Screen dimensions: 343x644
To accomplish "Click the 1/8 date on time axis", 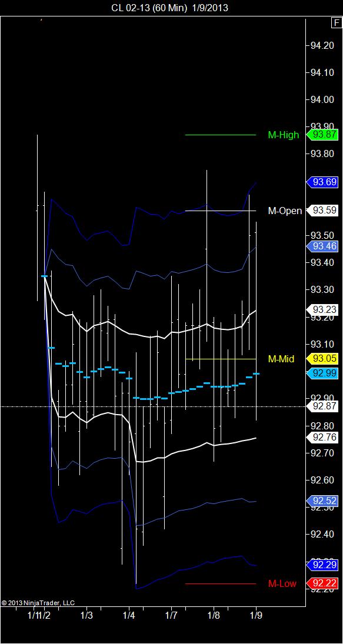I will pos(214,616).
